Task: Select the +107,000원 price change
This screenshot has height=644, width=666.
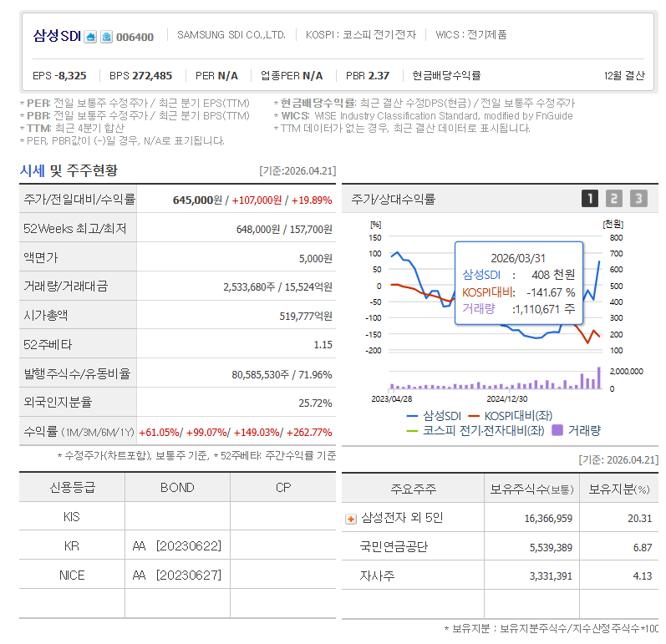Action: click(x=257, y=200)
